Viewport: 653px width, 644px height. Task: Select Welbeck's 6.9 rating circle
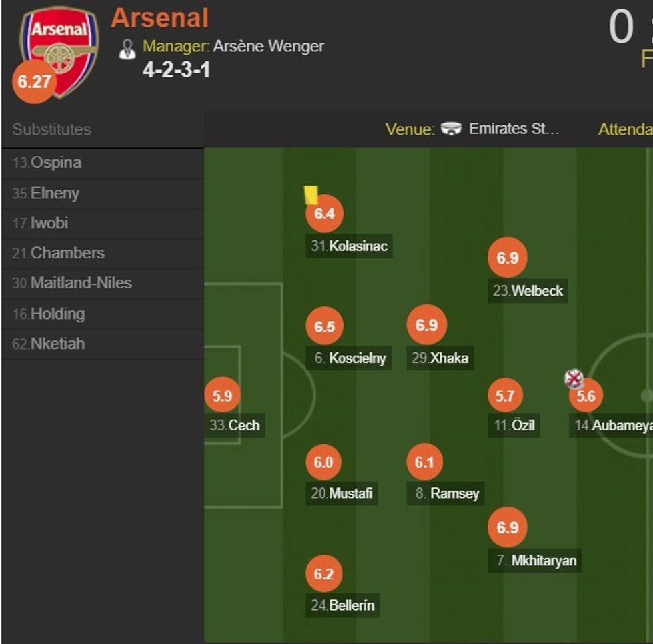(508, 258)
